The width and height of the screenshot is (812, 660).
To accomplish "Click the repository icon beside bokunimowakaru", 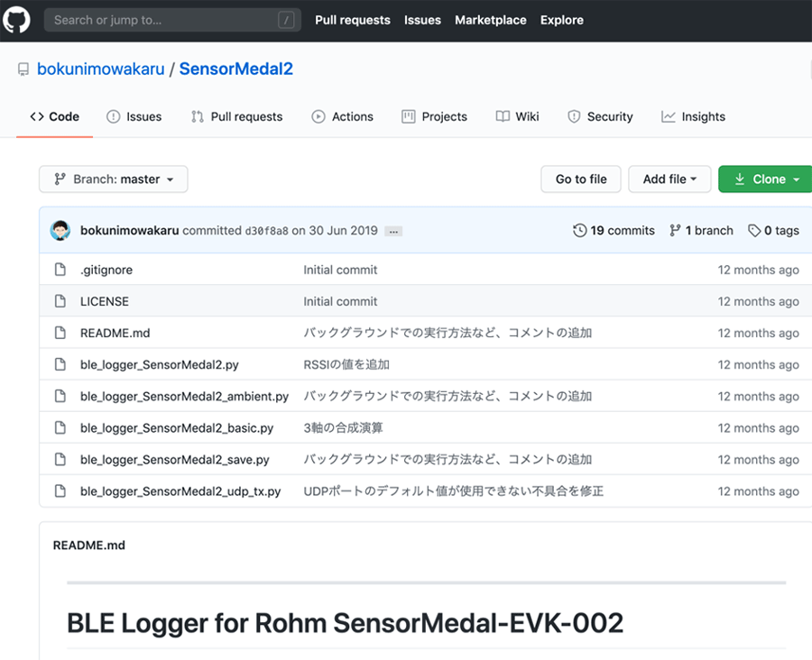I will pyautogui.click(x=23, y=69).
